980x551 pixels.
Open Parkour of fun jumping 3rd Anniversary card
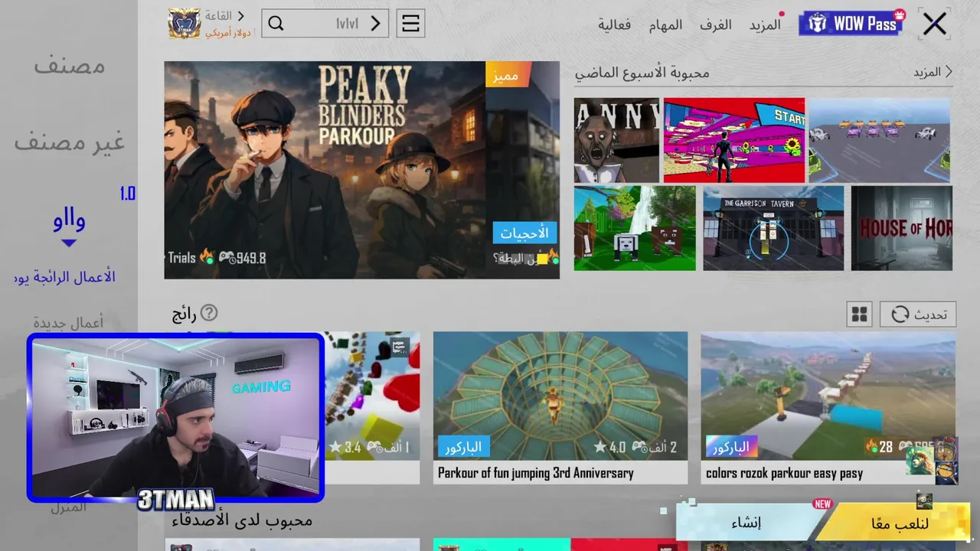pyautogui.click(x=560, y=407)
